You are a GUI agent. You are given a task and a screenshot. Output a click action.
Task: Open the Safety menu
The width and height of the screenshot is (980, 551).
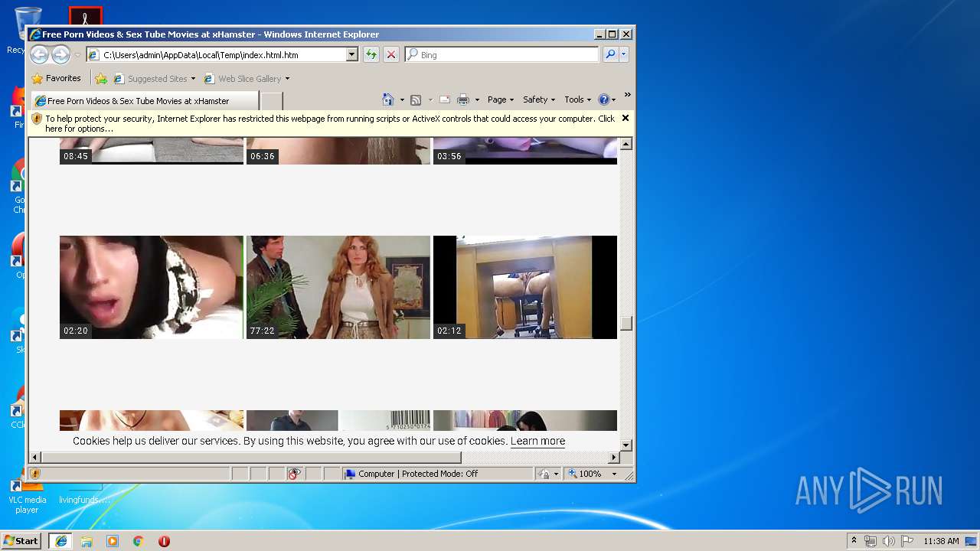click(540, 99)
